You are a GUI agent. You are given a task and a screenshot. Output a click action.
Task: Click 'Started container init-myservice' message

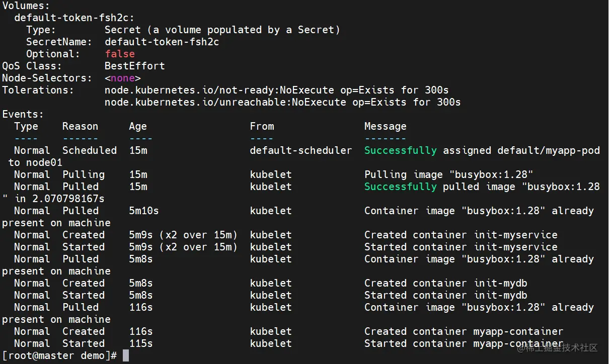click(461, 247)
